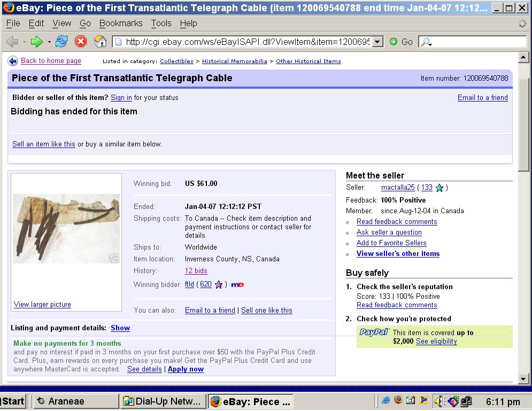Click See details for PayPal Plus
This screenshot has width=532, height=411.
144,369
